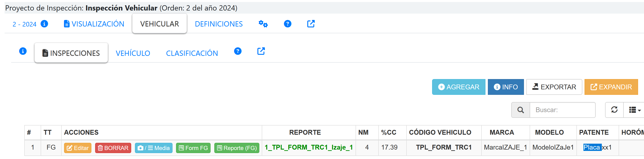Click the info icon left of INSPECCIONES tab
644x159 pixels.
(23, 51)
